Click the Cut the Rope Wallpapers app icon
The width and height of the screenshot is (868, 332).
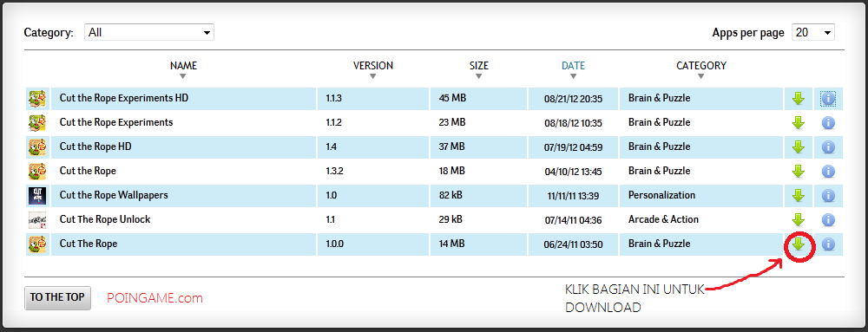coord(37,196)
